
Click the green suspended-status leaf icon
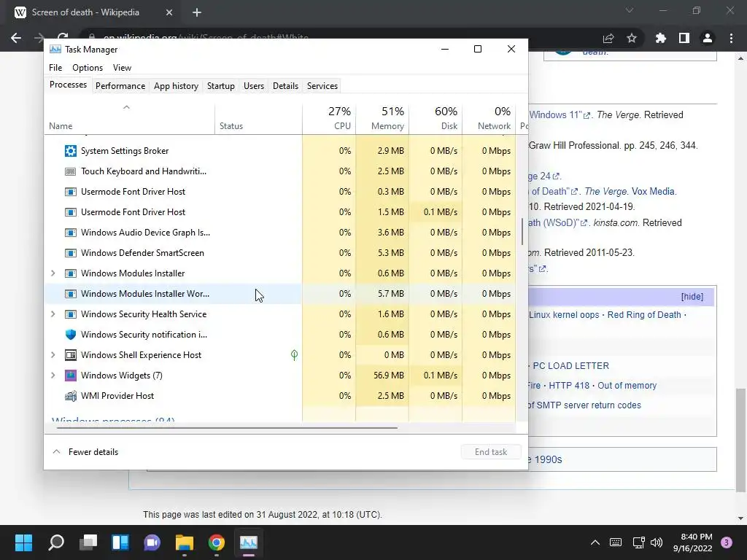[295, 355]
